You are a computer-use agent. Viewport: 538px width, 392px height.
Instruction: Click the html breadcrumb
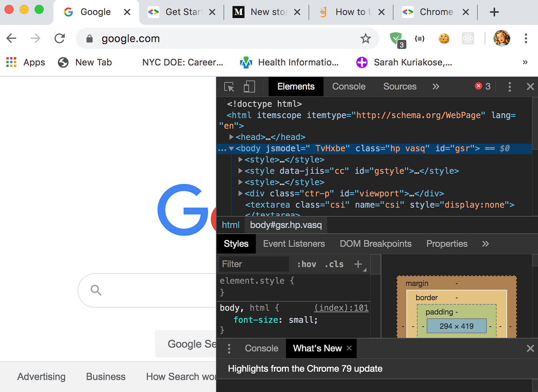(x=231, y=225)
